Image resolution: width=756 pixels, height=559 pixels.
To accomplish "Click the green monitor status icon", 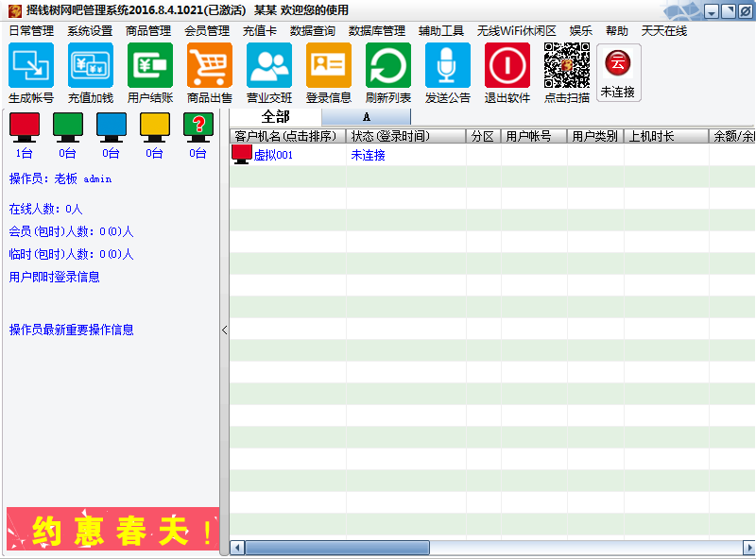I will tap(67, 126).
